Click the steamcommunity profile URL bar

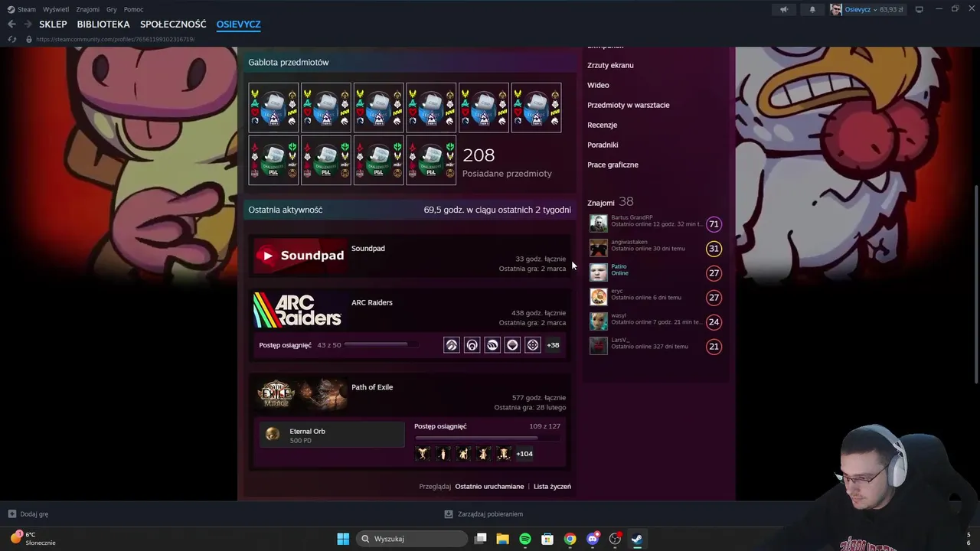click(115, 39)
